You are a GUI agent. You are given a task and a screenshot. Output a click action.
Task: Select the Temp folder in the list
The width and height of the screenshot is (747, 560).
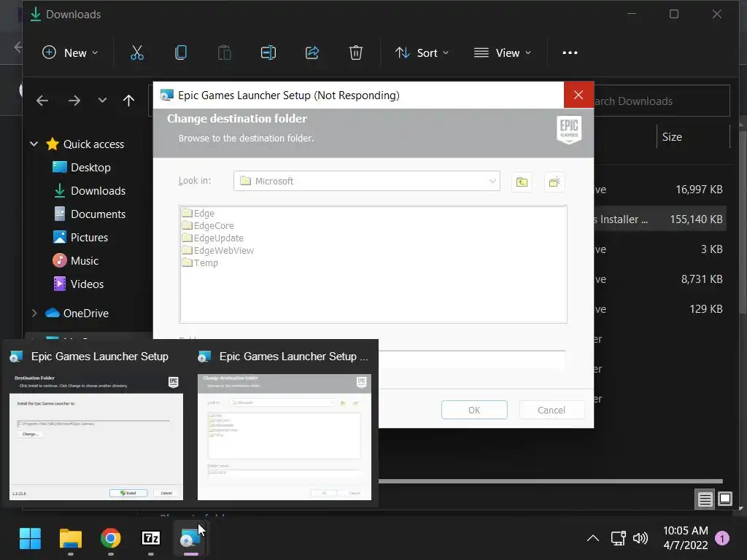[200, 262]
